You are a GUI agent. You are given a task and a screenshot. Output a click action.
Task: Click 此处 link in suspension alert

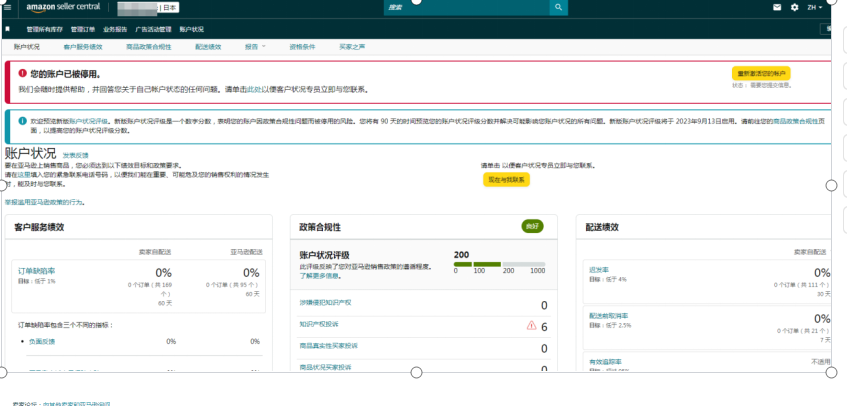pos(254,90)
